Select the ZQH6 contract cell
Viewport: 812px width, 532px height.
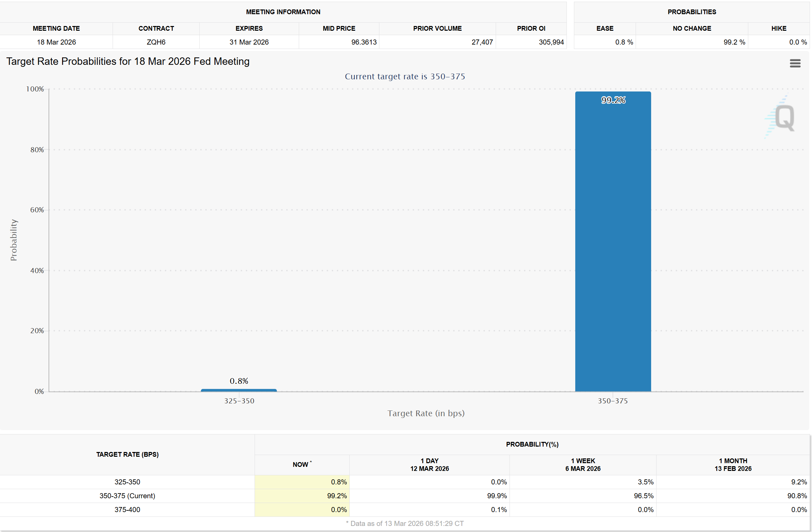[x=156, y=42]
